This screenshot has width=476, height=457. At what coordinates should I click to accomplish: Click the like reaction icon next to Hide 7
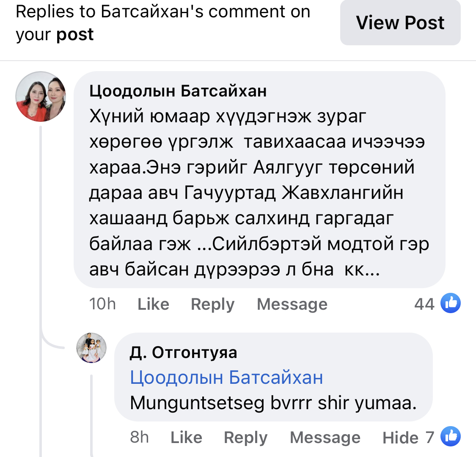click(x=451, y=436)
